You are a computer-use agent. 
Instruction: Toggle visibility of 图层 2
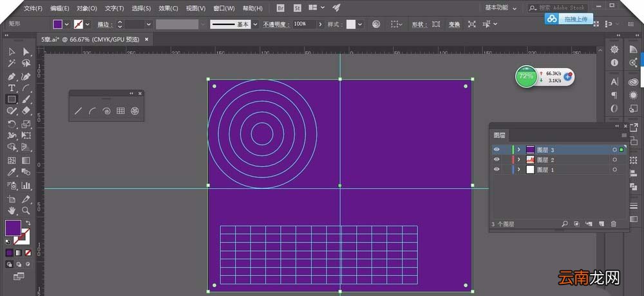point(497,159)
